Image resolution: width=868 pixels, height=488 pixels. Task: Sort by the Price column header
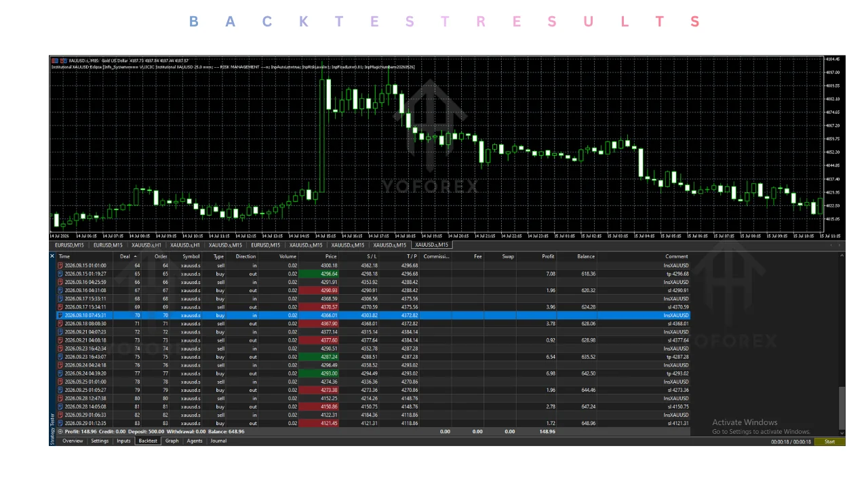click(331, 256)
